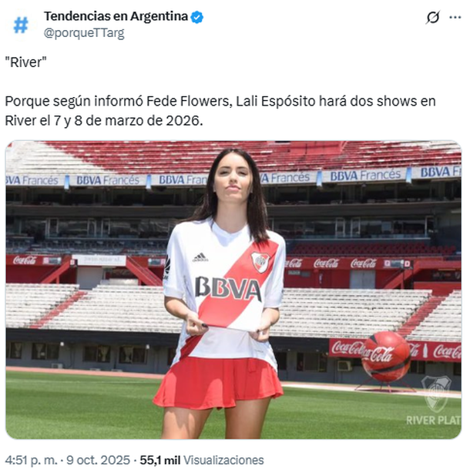Click the BBVA sponsor text on jersey
This screenshot has width=470, height=476.
click(x=228, y=287)
